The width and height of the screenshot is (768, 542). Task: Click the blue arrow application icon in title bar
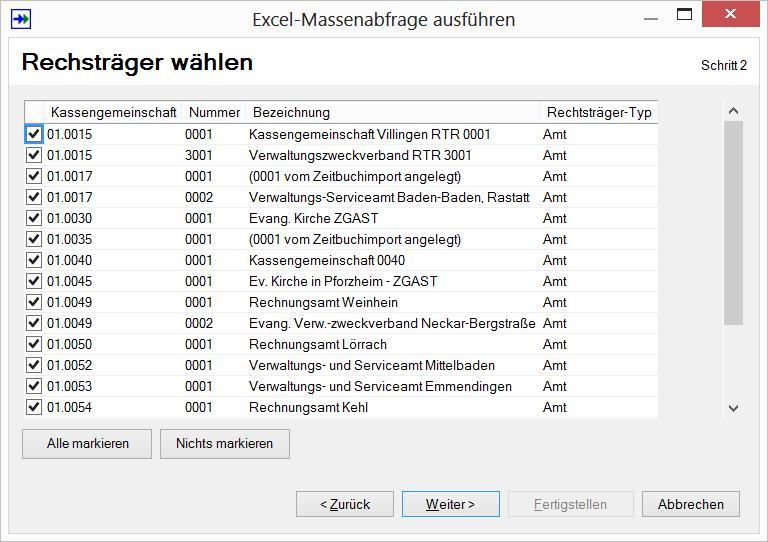pos(21,19)
